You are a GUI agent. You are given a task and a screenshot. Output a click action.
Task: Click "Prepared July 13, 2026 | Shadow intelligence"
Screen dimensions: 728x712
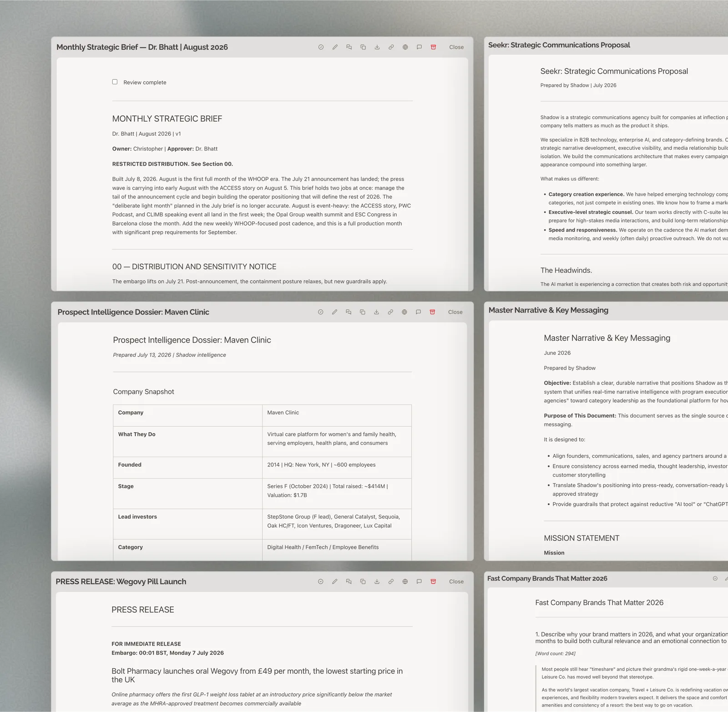coord(169,355)
